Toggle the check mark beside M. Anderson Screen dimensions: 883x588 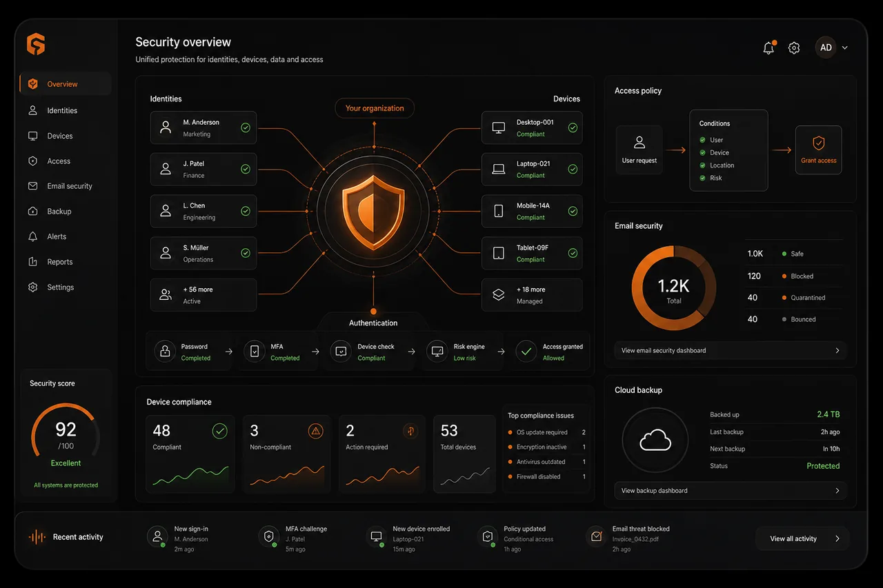coord(246,128)
